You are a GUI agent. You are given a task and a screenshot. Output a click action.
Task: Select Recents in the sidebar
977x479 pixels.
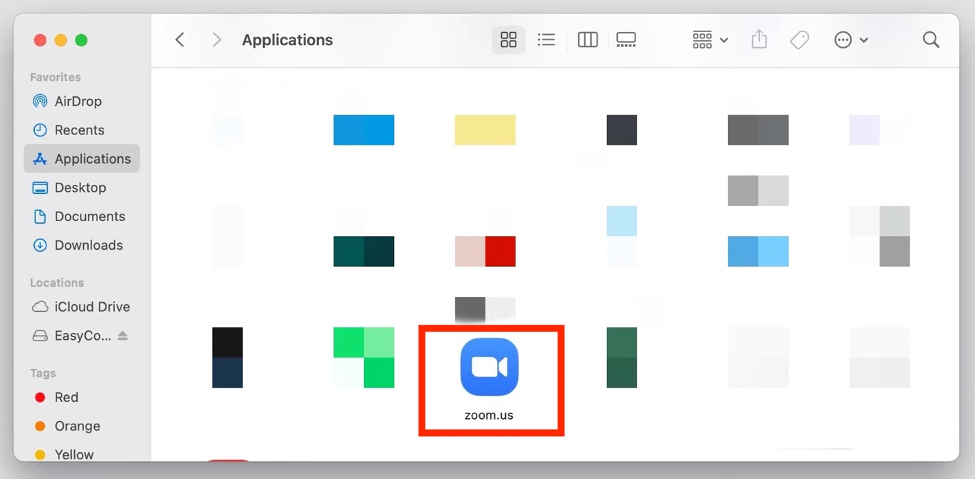click(x=79, y=130)
